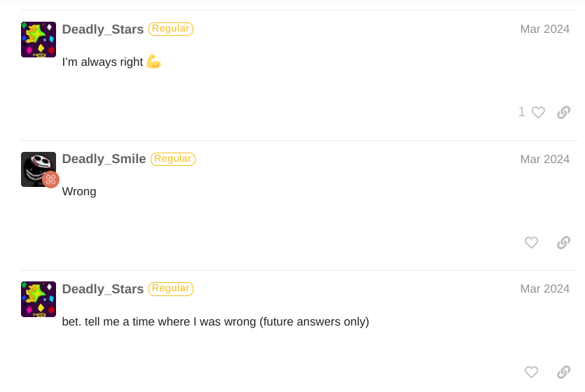The height and width of the screenshot is (392, 585).
Task: Open Deadly_Stars username on "I'm always right" post
Action: click(x=103, y=29)
